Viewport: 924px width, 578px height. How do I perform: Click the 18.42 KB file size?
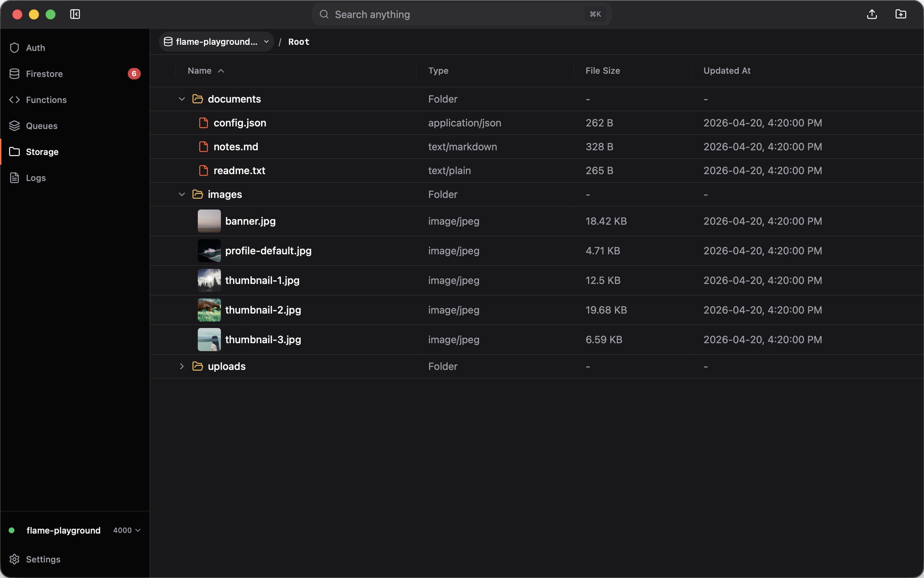[x=606, y=221]
